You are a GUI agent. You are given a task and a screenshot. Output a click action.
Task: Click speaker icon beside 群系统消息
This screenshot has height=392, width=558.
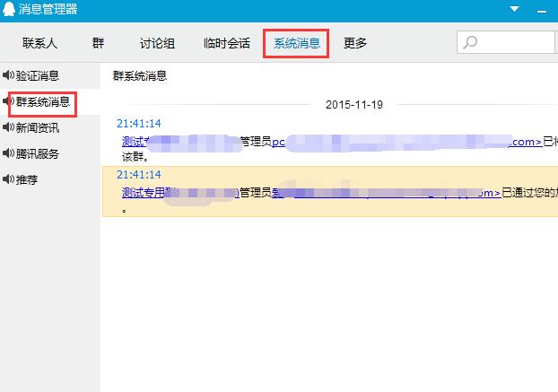8,101
